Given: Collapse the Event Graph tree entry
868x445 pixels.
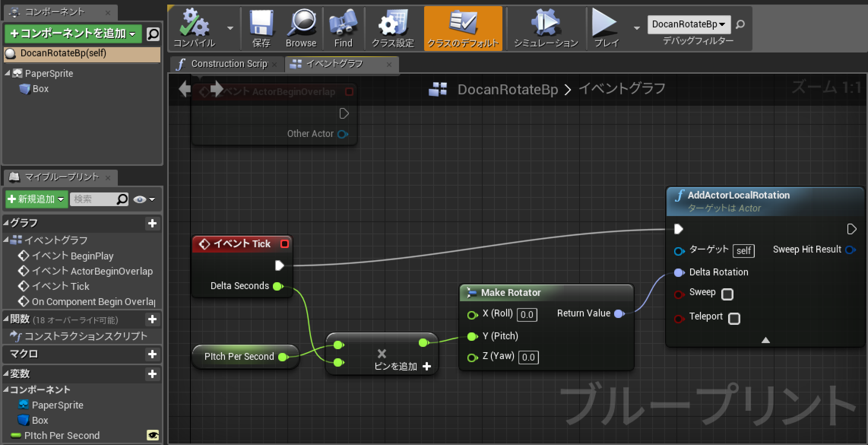Looking at the screenshot, I should click(x=6, y=240).
